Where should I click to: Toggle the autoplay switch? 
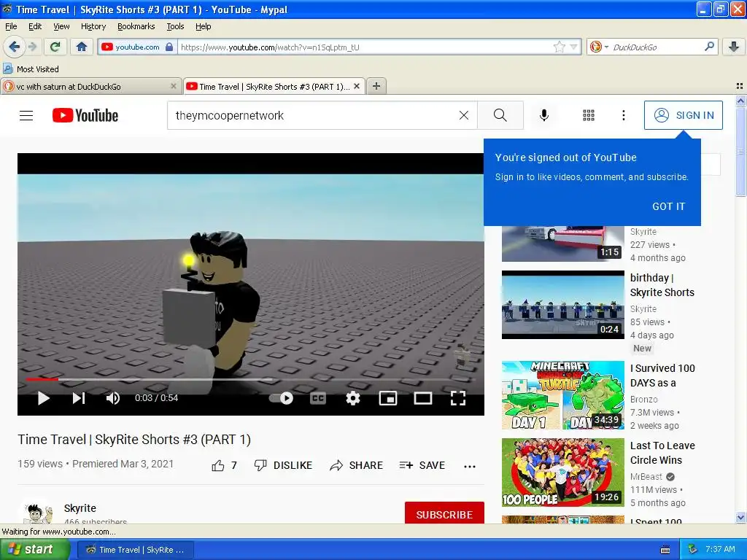pyautogui.click(x=281, y=398)
